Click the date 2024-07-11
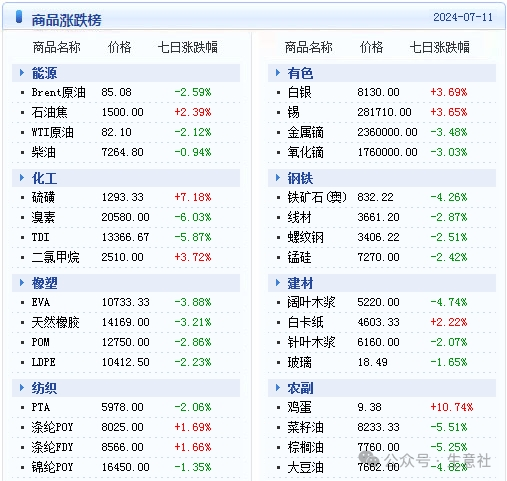Screen dimensions: 507x481 tap(463, 17)
